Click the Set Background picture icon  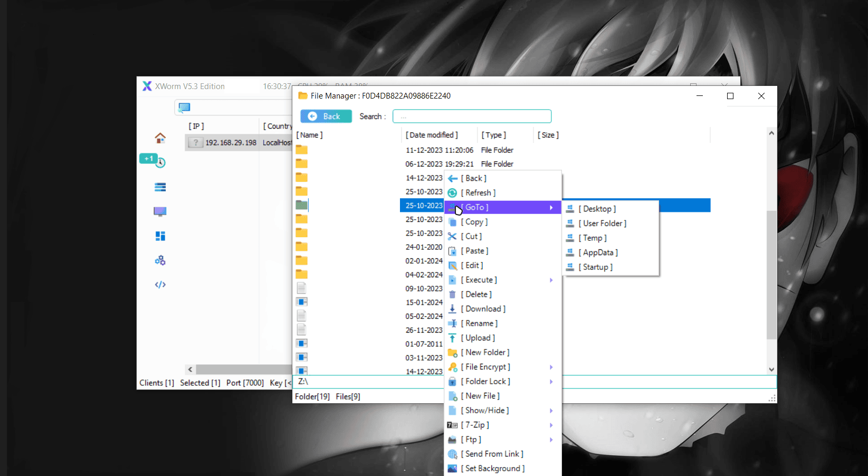(x=453, y=469)
